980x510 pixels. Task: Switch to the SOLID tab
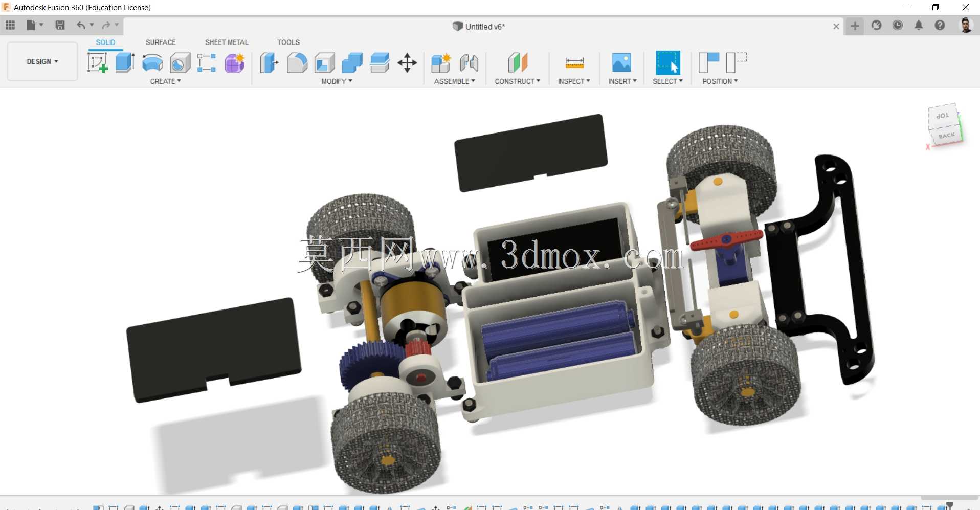point(105,42)
